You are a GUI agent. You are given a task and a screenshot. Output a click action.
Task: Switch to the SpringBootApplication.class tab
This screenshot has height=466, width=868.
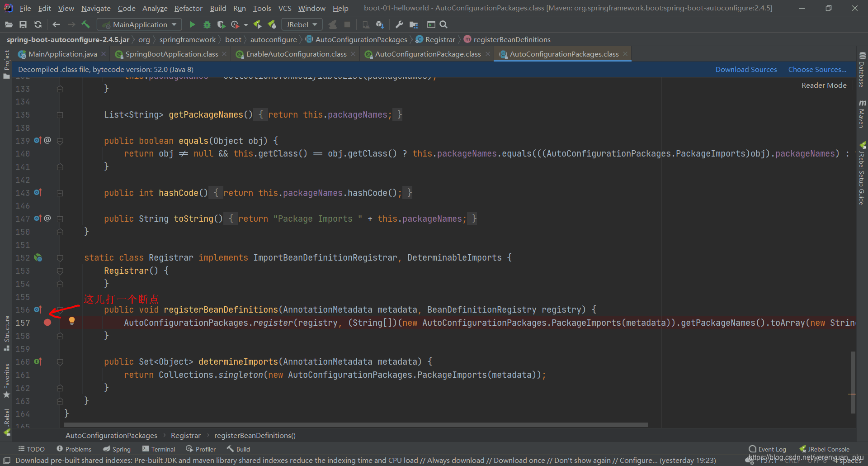coord(172,54)
